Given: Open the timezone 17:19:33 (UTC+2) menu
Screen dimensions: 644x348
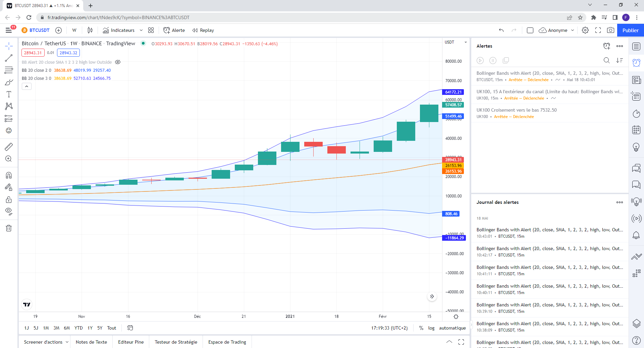Looking at the screenshot, I should click(x=389, y=328).
